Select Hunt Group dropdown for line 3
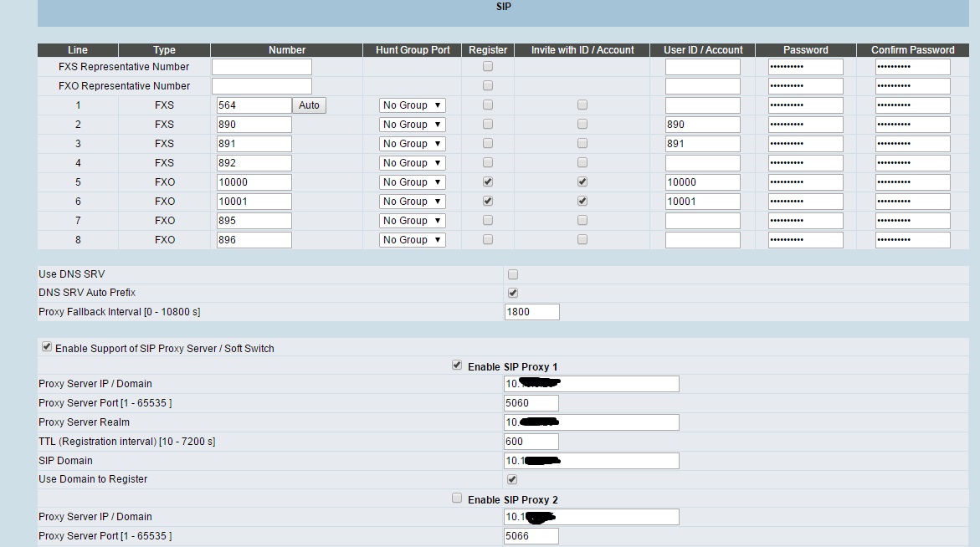The width and height of the screenshot is (980, 547). (412, 144)
